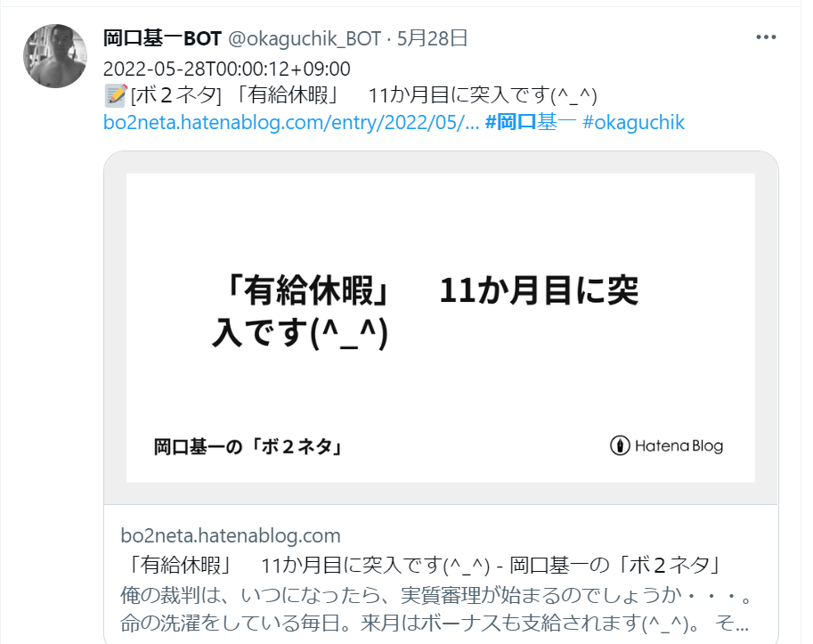Click bo2neta.hatenablog.com domain in link card

point(231,535)
